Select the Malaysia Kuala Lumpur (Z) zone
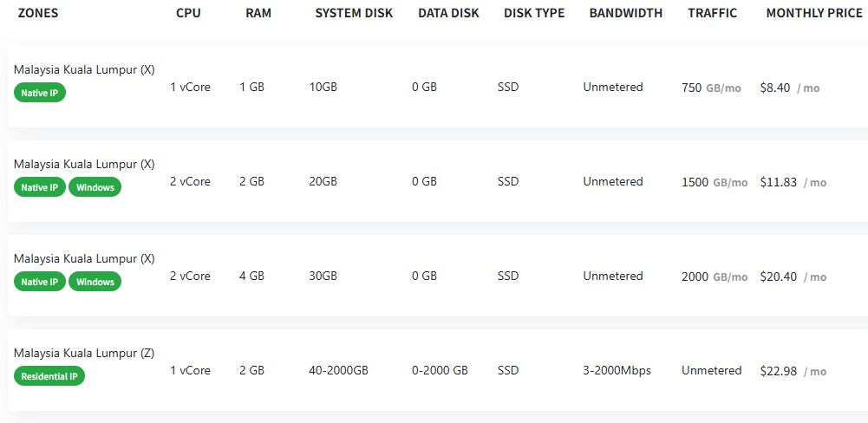 click(84, 353)
